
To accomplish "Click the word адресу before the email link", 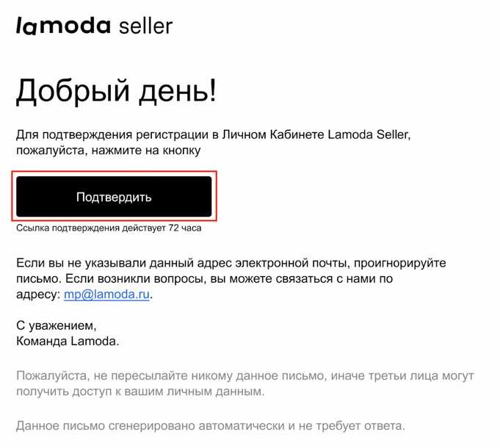I will click(x=37, y=294).
